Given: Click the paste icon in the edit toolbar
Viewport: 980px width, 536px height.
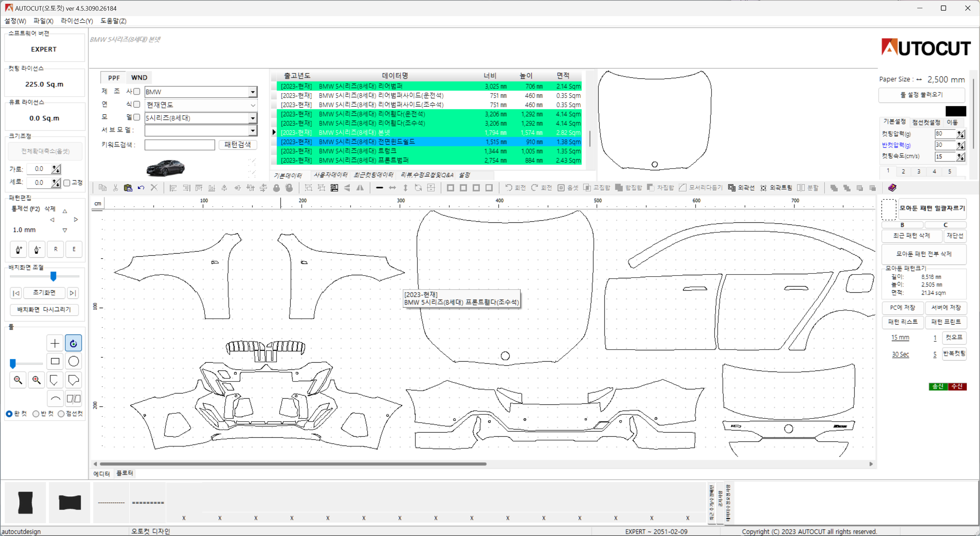Looking at the screenshot, I should coord(128,187).
